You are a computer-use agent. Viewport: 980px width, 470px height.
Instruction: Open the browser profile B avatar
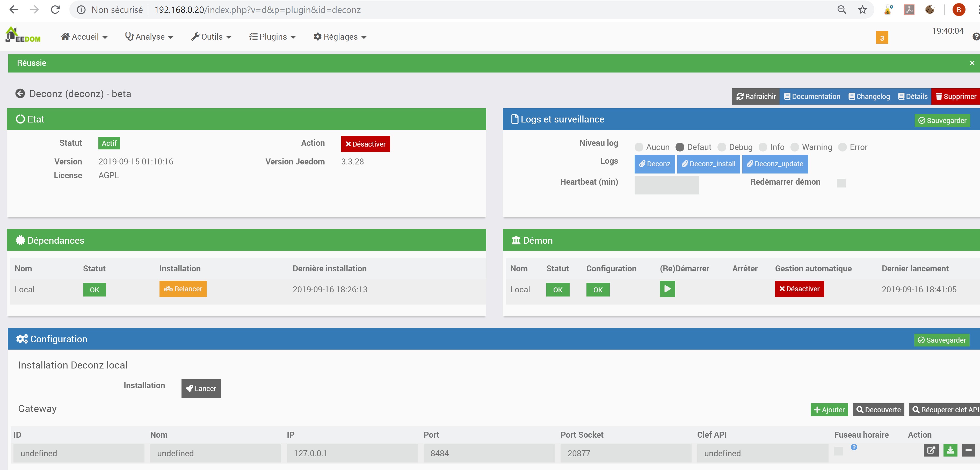coord(958,10)
